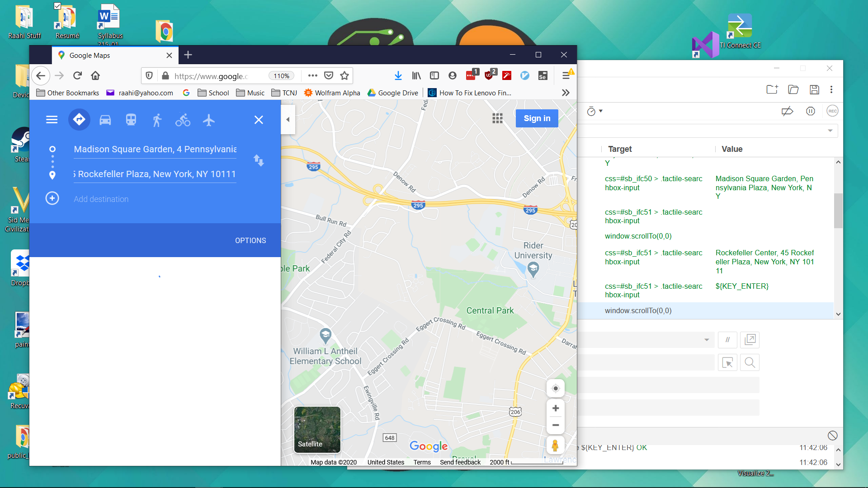Screen dimensions: 868x488
Task: Toggle Satellite map layer thumbnail
Action: tap(317, 429)
